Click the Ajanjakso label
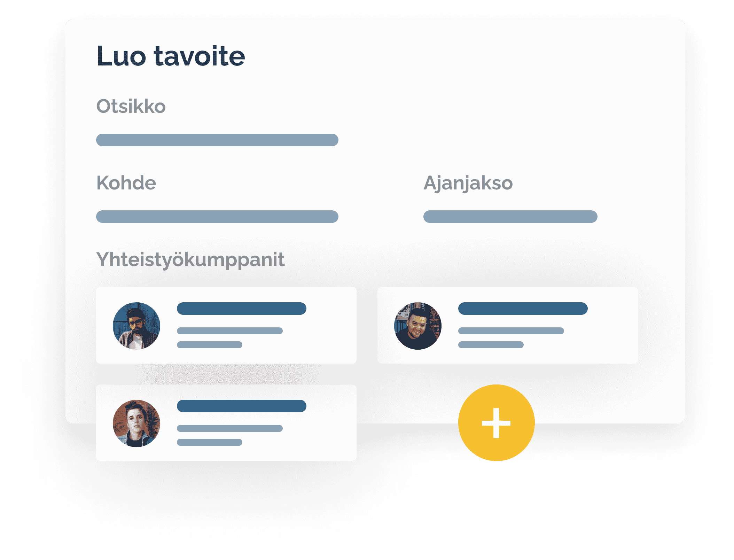Image resolution: width=734 pixels, height=560 pixels. click(x=468, y=184)
